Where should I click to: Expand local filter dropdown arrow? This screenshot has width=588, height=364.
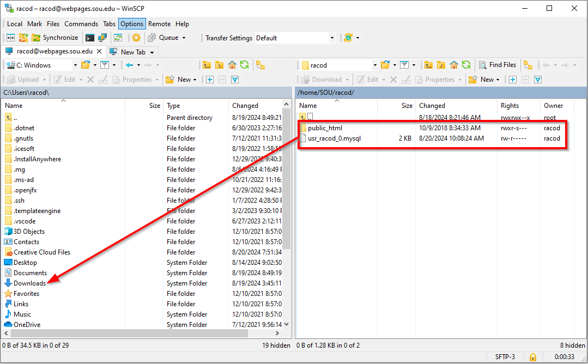114,65
